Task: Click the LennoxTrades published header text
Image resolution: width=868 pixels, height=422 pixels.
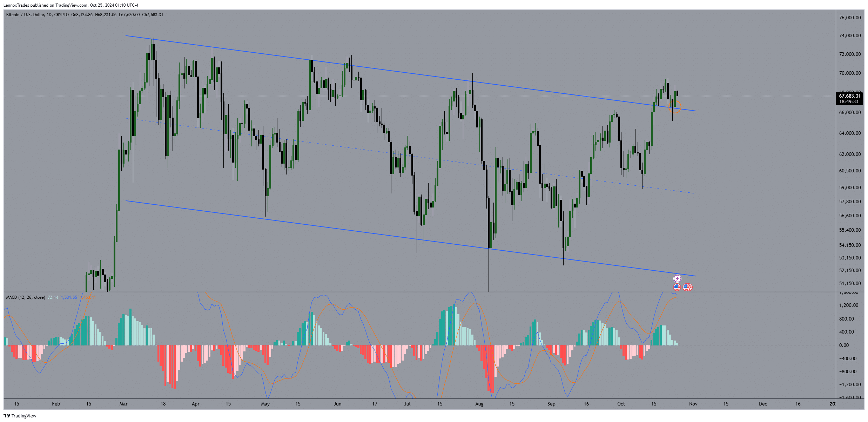Action: coord(71,5)
